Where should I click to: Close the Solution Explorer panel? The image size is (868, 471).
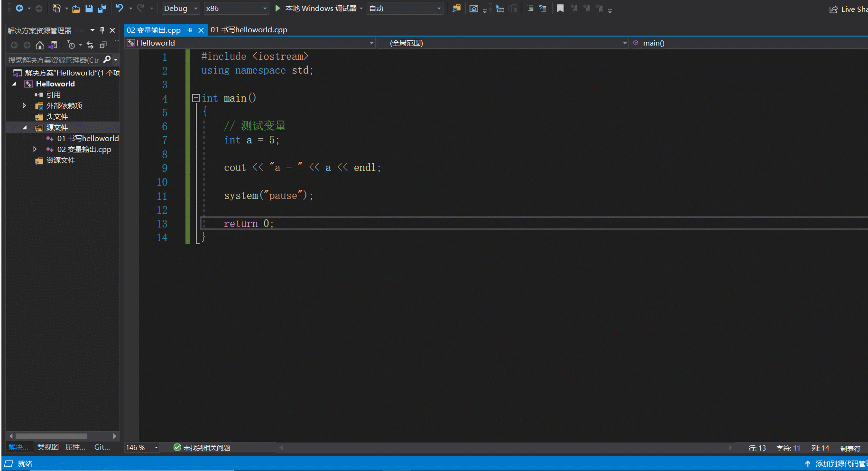pyautogui.click(x=112, y=30)
